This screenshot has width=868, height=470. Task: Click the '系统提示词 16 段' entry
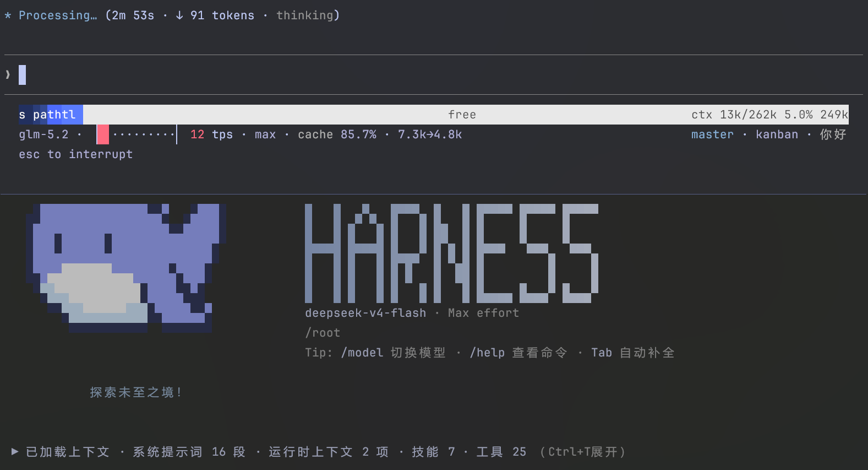(x=189, y=452)
